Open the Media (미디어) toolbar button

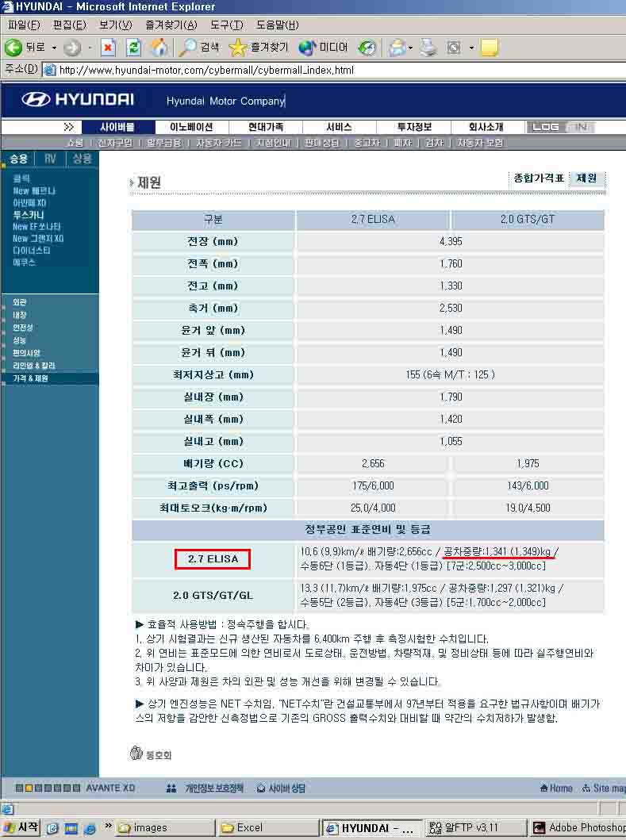(x=323, y=48)
